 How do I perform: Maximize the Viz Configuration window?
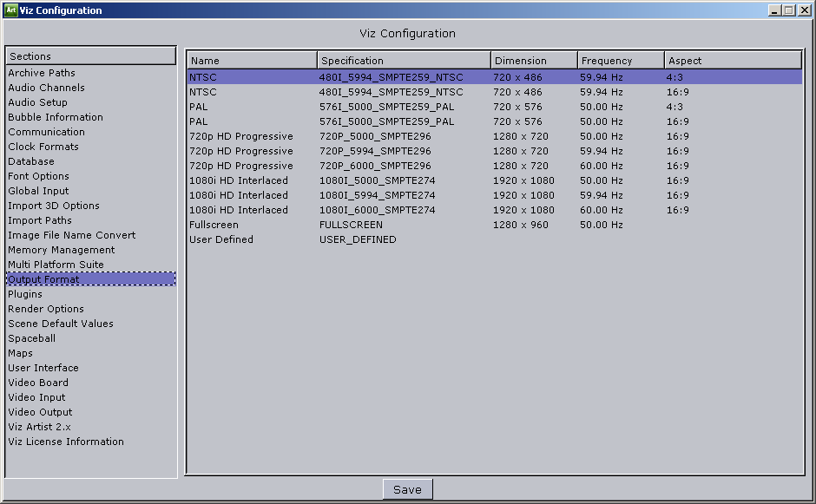tap(789, 10)
